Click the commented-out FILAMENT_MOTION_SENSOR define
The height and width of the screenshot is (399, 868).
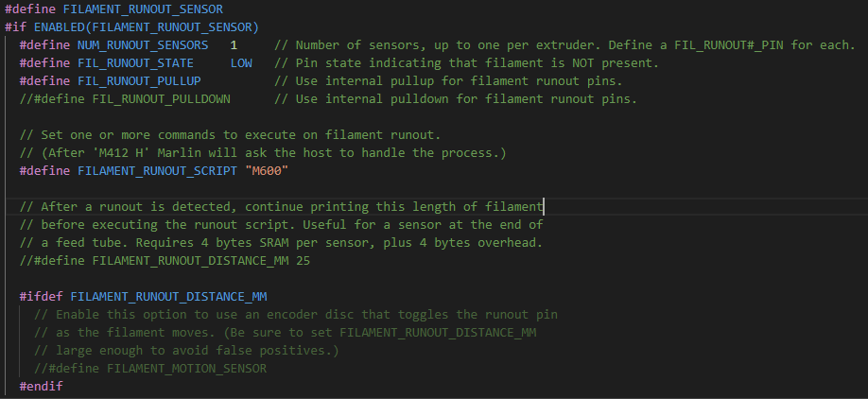pos(149,369)
